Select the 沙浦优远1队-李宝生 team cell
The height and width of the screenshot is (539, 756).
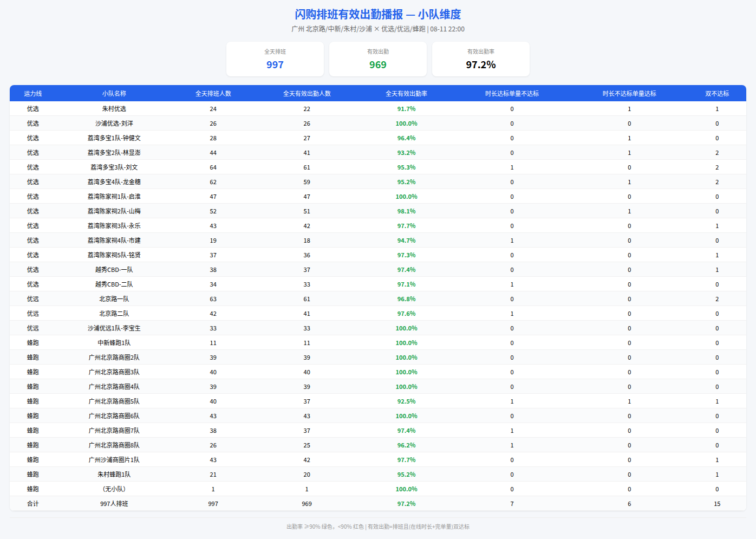point(114,328)
